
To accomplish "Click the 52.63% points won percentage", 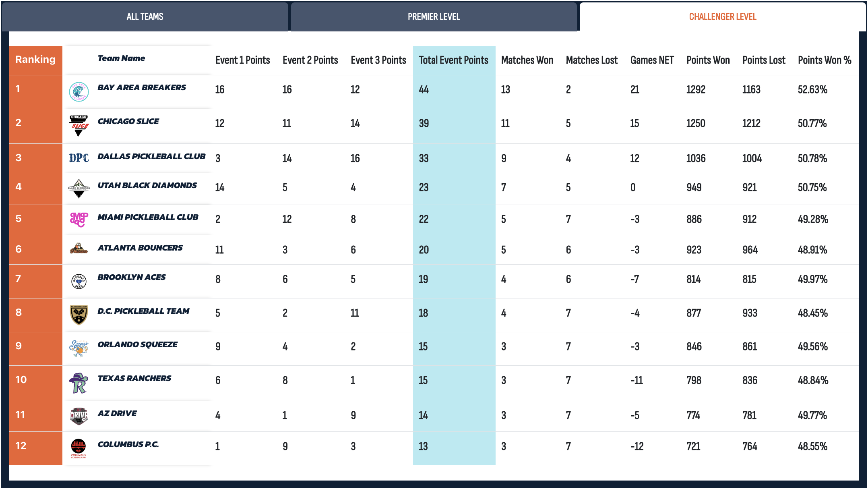I will click(x=812, y=89).
